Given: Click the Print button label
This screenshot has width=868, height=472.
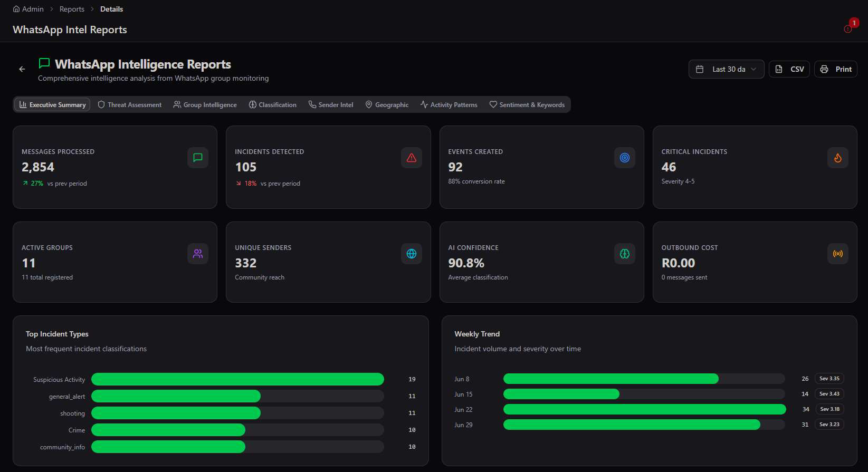Looking at the screenshot, I should pyautogui.click(x=844, y=69).
